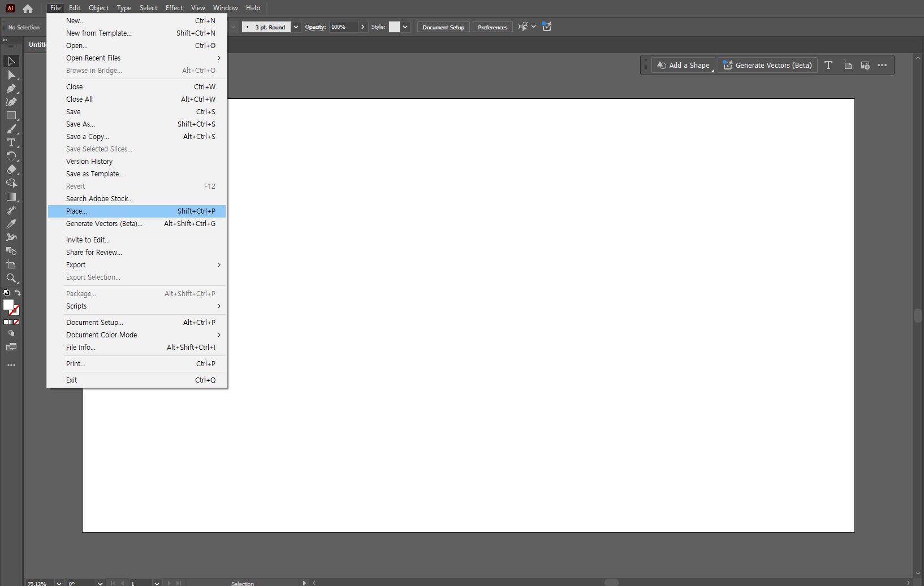This screenshot has height=586, width=924.
Task: Click the Preferences button
Action: coord(493,27)
